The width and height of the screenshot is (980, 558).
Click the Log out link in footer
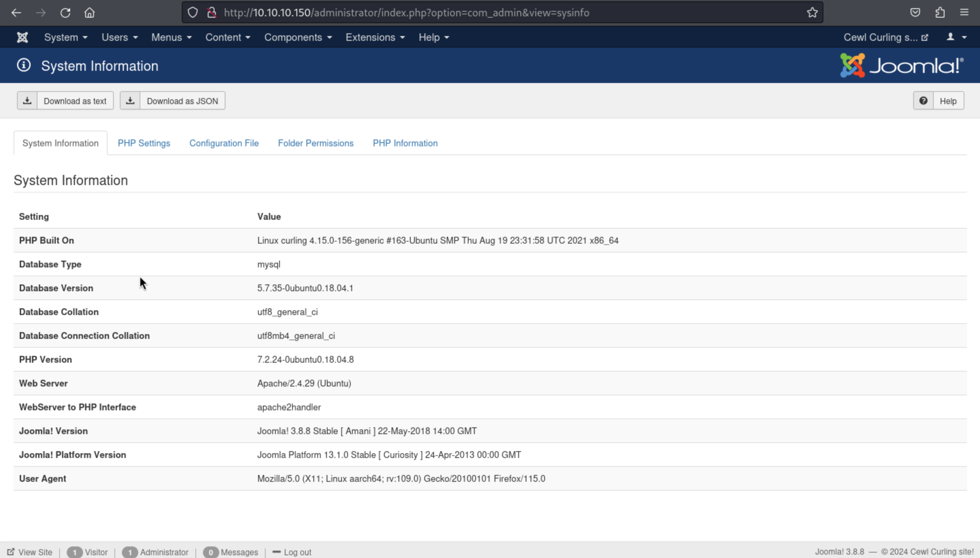(x=292, y=552)
